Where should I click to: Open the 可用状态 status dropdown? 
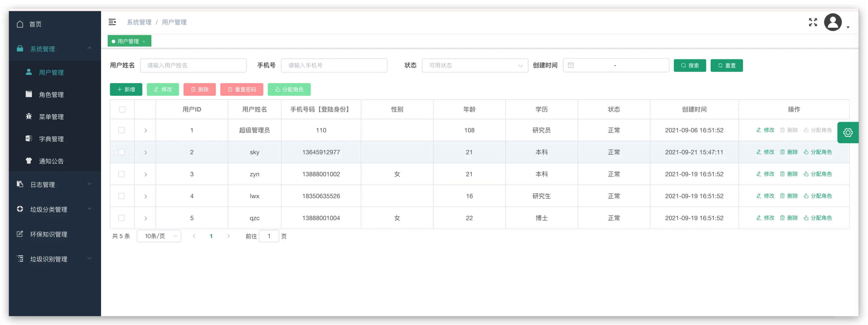[474, 65]
